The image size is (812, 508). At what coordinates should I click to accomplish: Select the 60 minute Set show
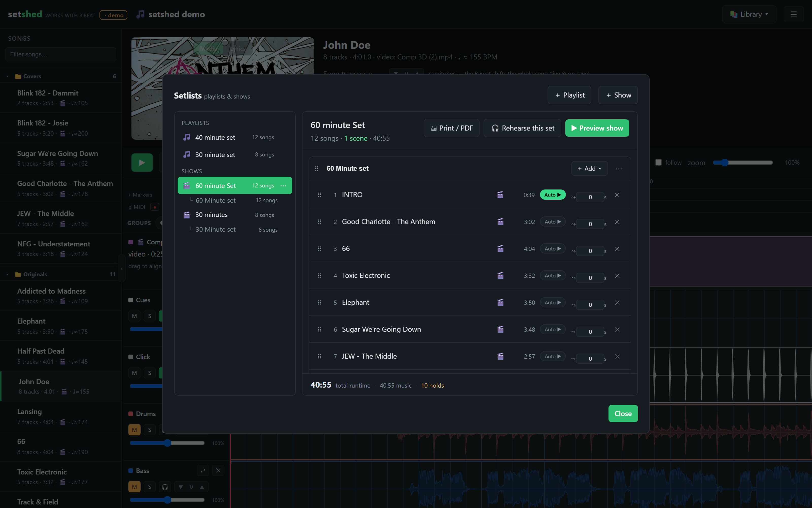click(x=235, y=186)
